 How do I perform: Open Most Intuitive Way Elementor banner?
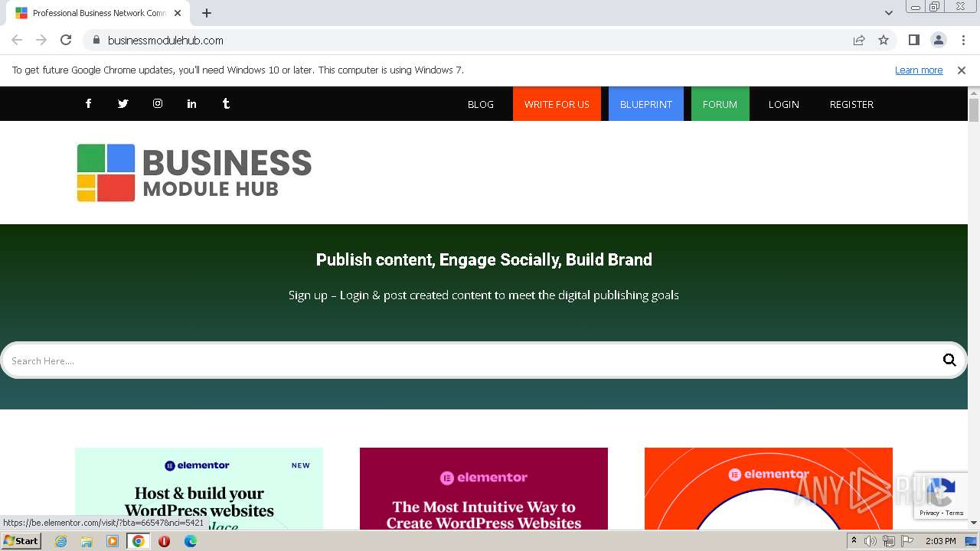coord(484,488)
